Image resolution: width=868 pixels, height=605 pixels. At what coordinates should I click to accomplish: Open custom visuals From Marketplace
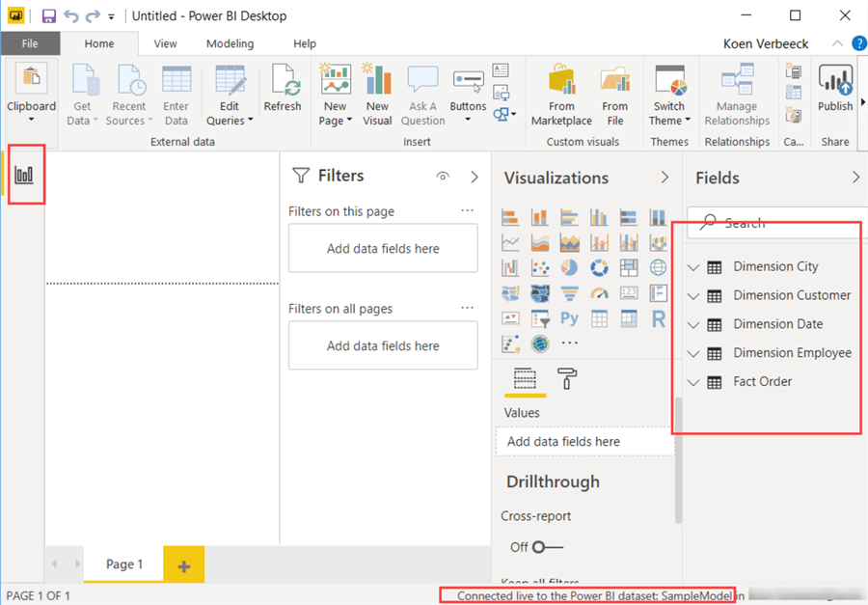click(561, 95)
